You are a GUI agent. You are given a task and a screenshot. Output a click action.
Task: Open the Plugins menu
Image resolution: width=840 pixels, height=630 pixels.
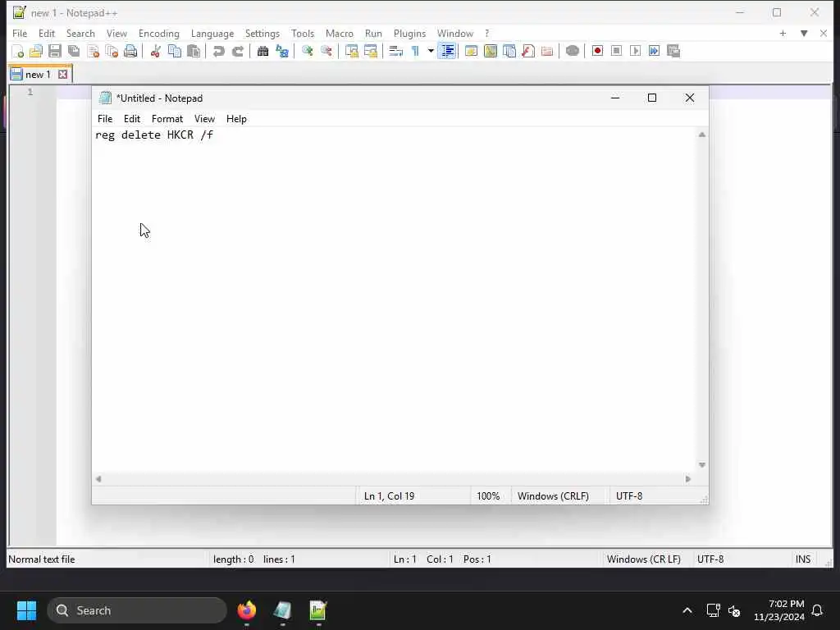[x=410, y=33]
